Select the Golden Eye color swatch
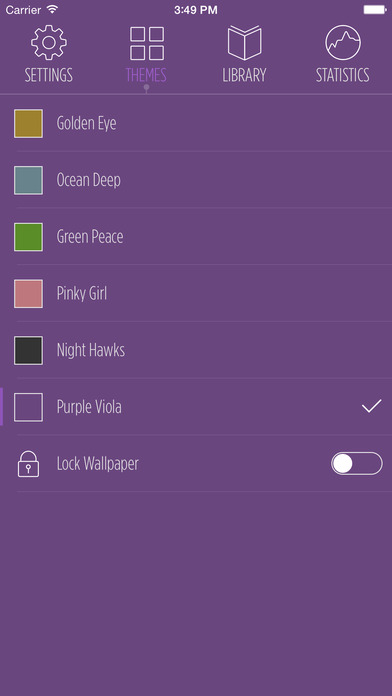Image resolution: width=392 pixels, height=696 pixels. [x=28, y=123]
